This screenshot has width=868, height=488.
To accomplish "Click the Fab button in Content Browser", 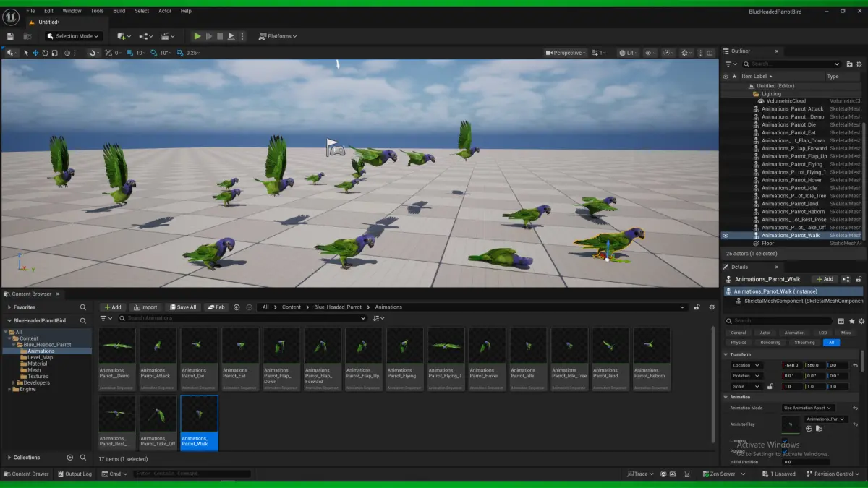I will coord(216,307).
